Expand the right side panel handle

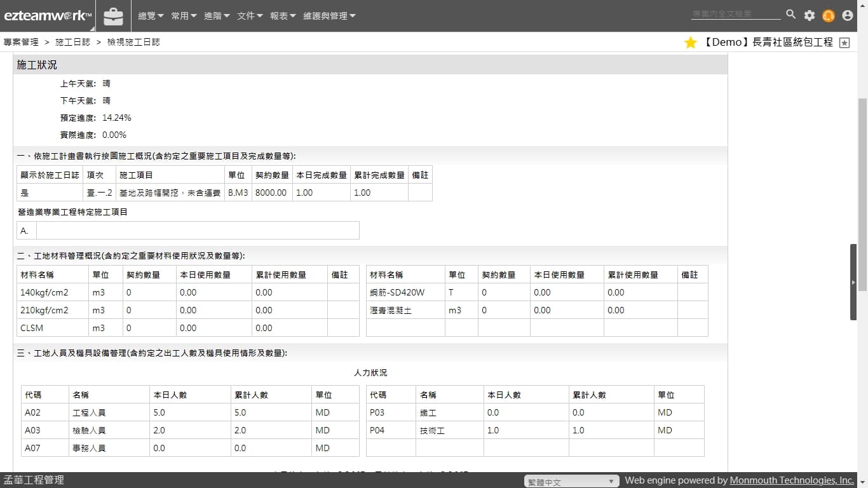(x=853, y=282)
